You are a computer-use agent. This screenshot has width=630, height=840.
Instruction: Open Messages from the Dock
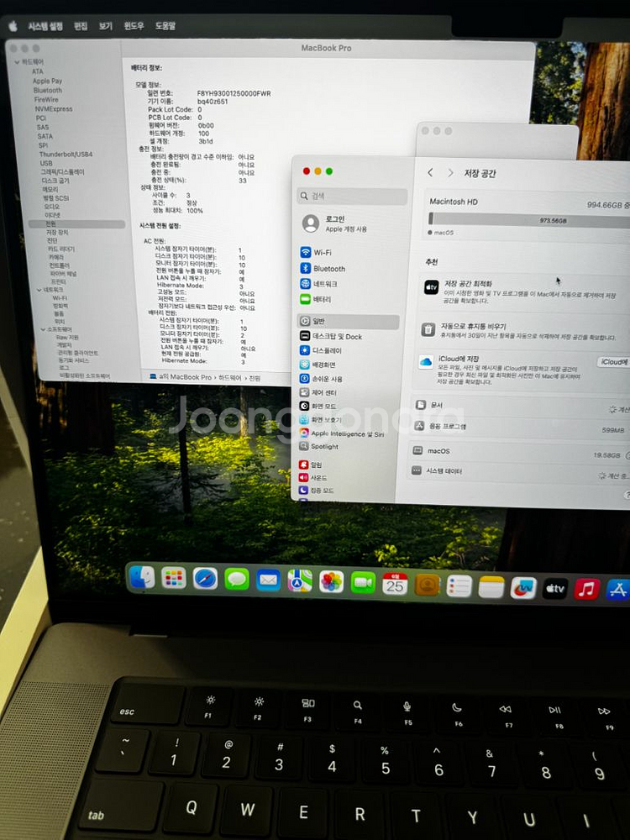point(237,579)
